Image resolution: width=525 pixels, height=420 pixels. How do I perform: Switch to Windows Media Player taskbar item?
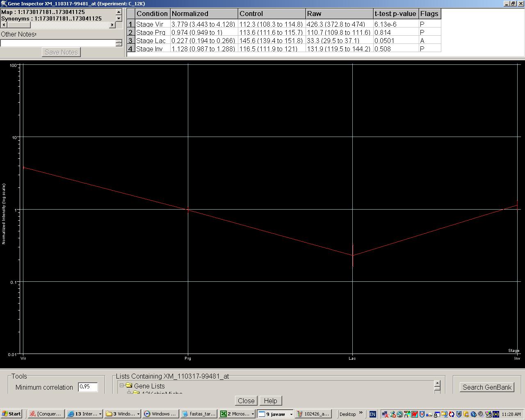point(160,414)
